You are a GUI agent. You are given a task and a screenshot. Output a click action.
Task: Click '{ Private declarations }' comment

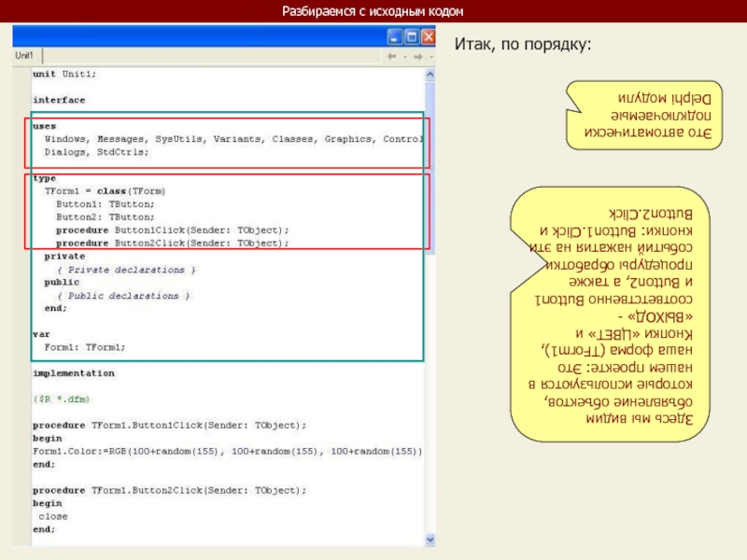[x=126, y=270]
